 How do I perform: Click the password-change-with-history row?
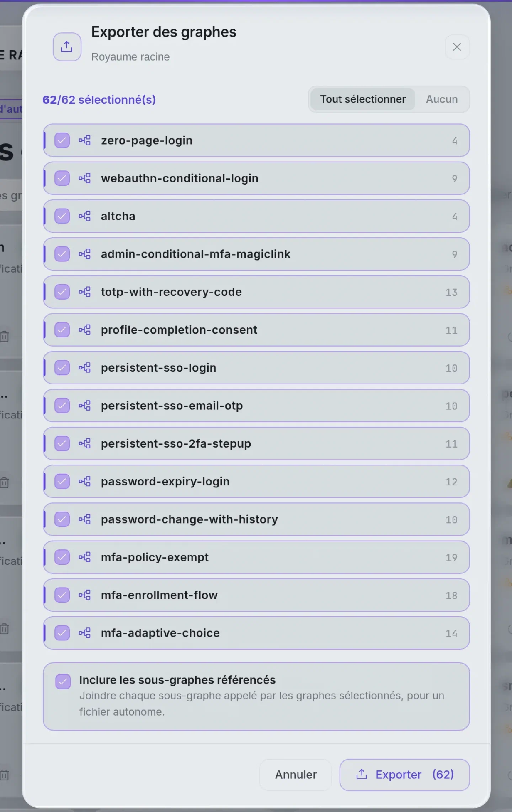[256, 519]
